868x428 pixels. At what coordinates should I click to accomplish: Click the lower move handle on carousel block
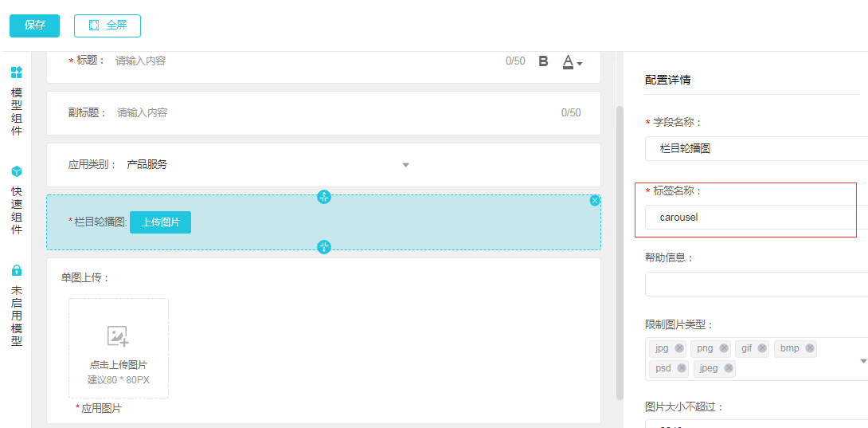tap(324, 247)
